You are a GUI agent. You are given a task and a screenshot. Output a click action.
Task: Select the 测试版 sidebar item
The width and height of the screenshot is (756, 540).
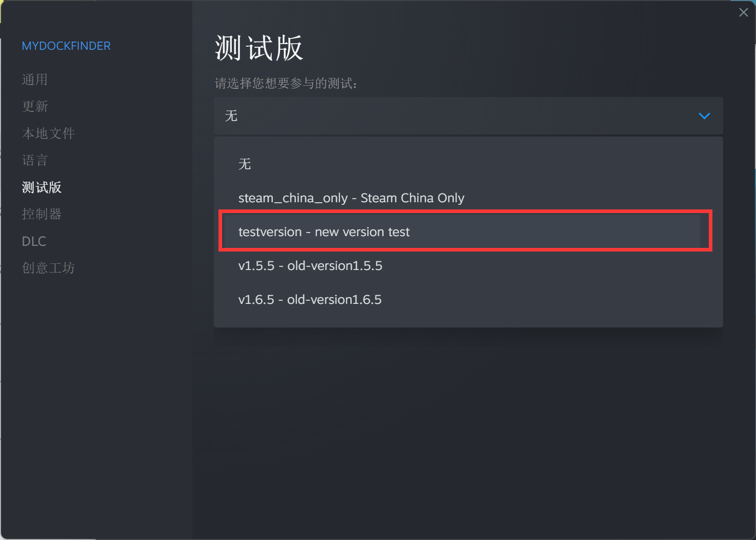tap(42, 187)
